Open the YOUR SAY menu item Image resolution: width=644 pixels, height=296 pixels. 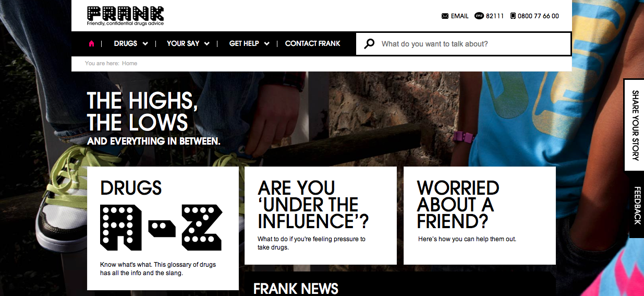click(183, 44)
